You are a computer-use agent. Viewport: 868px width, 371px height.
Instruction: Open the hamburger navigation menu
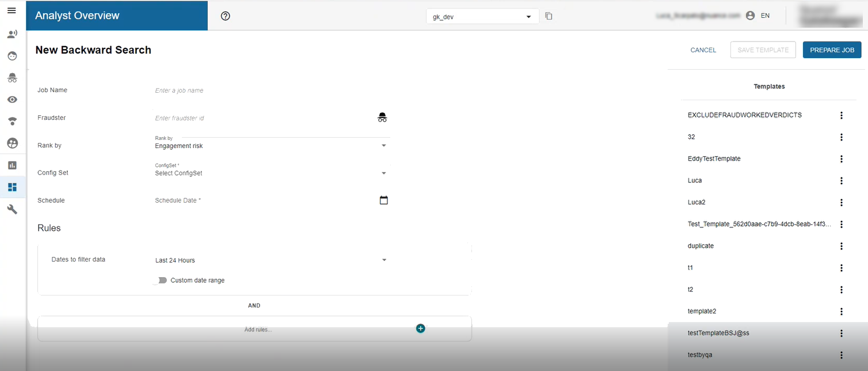click(12, 10)
